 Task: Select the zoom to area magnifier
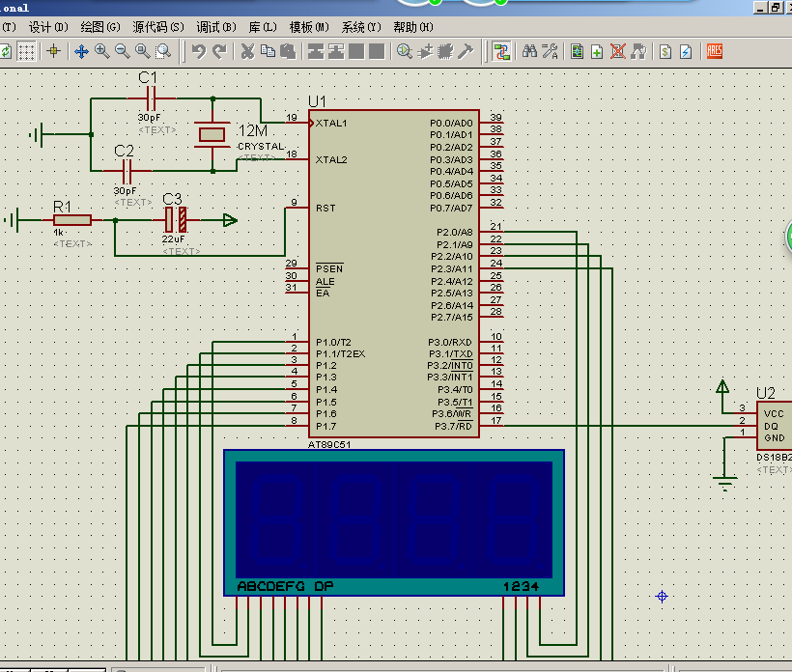coord(163,51)
